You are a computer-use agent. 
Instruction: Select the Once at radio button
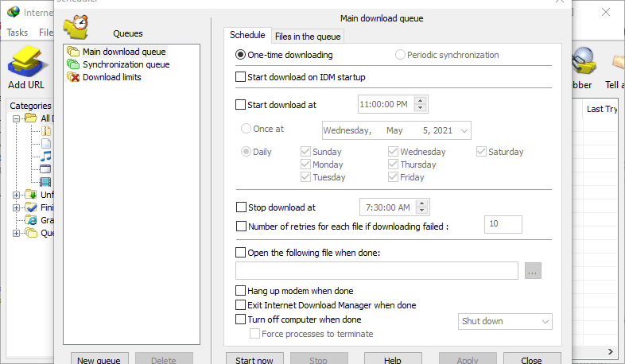[246, 129]
